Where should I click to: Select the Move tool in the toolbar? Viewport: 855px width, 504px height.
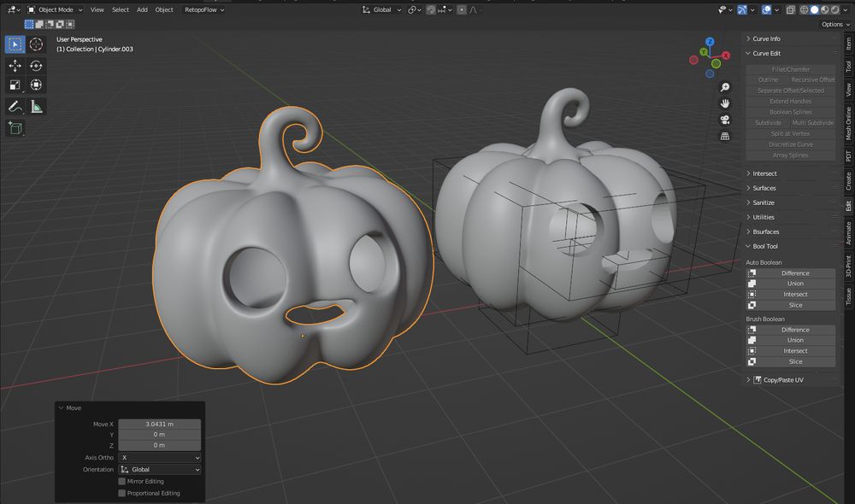coord(15,64)
